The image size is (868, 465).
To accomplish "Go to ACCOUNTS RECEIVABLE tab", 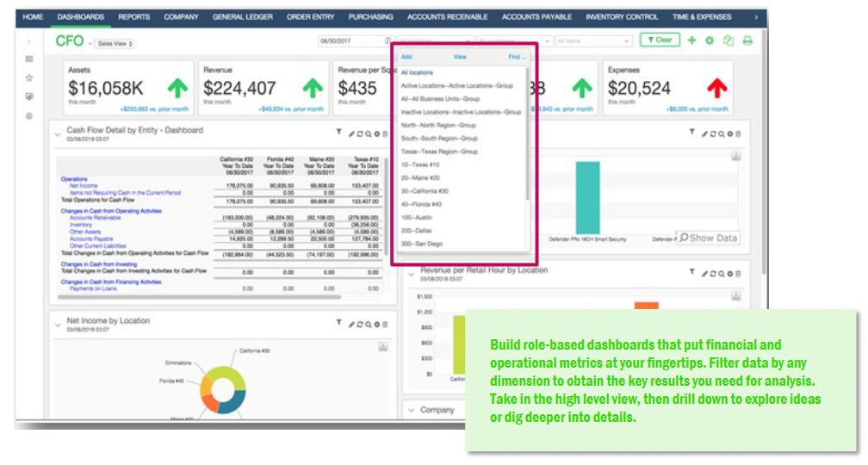I will tap(447, 17).
